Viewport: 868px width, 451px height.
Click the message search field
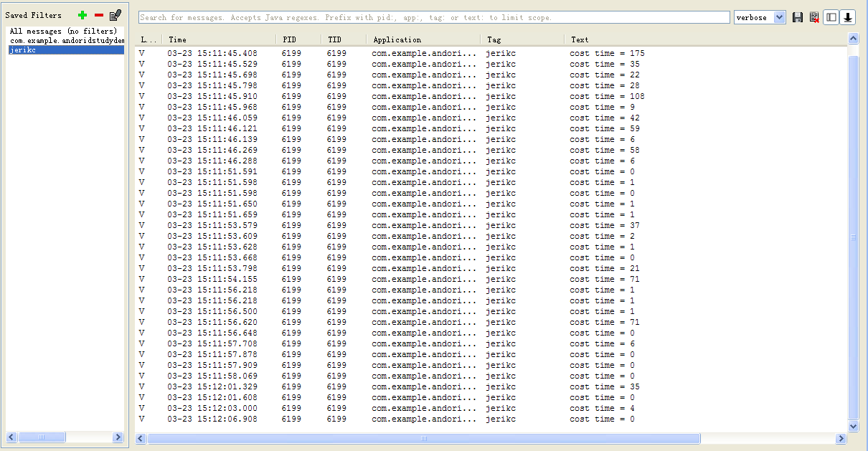click(433, 17)
